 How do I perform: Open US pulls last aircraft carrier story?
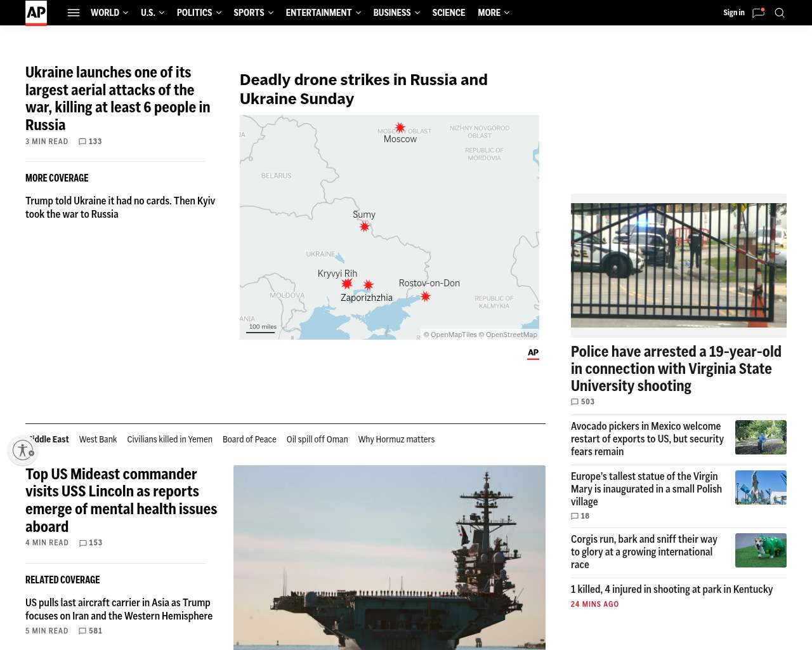[x=119, y=609]
